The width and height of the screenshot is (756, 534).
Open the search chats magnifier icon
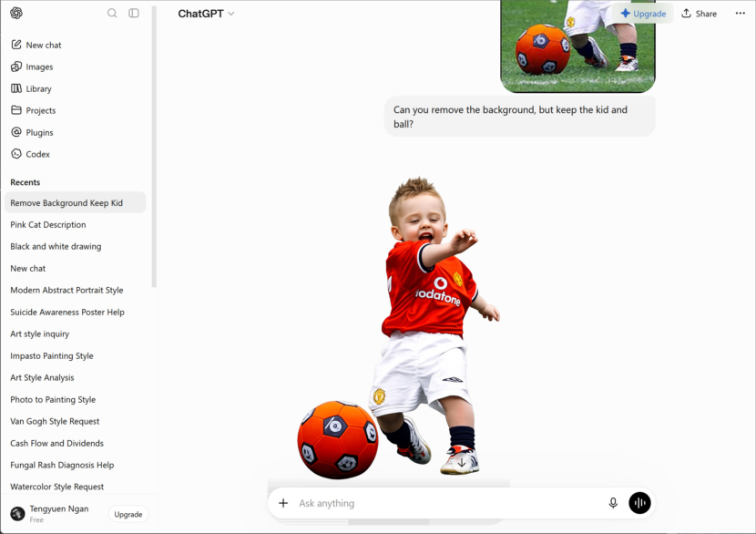(x=112, y=13)
